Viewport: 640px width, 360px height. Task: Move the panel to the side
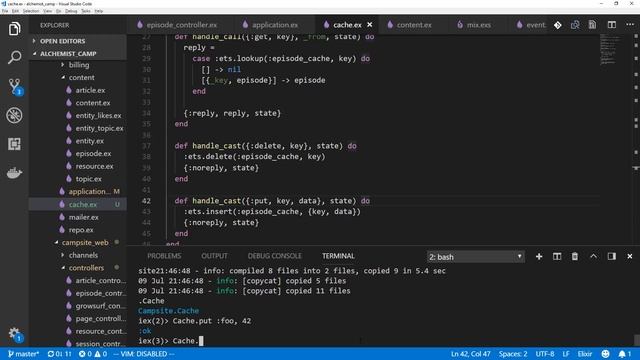pos(611,256)
